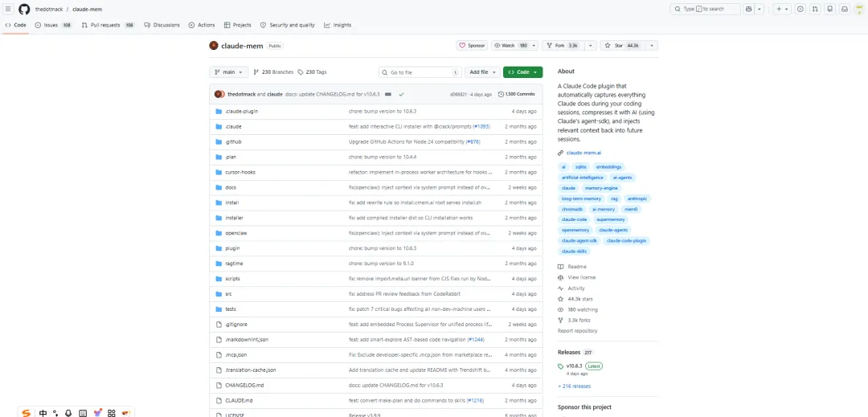868x417 pixels.
Task: Select the 'claude-code-plugin' topic tag
Action: [x=626, y=240]
